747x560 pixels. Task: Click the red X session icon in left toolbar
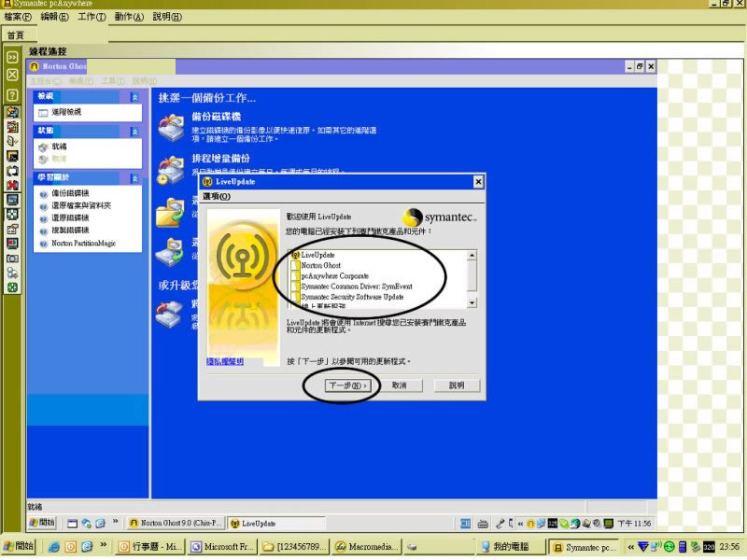coord(12,185)
